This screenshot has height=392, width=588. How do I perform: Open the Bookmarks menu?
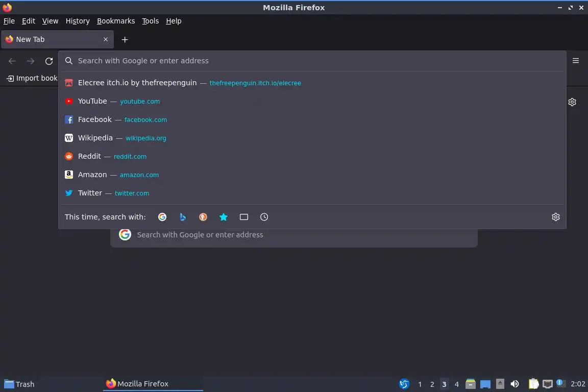pyautogui.click(x=116, y=21)
